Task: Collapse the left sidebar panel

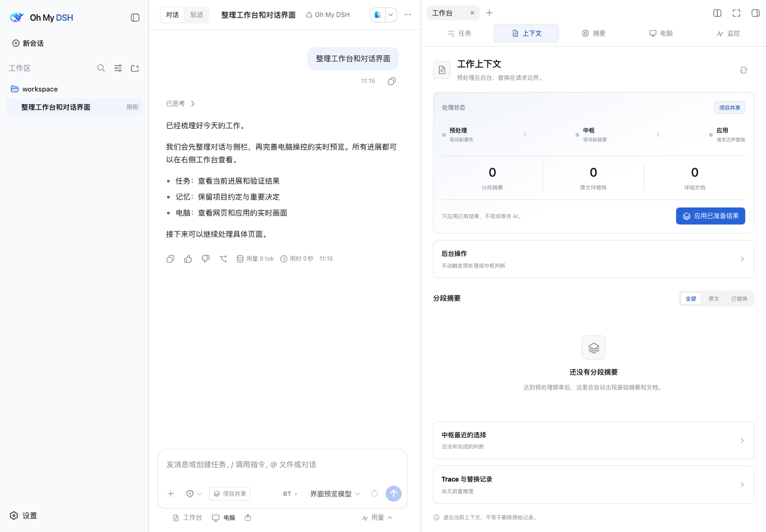Action: [135, 18]
